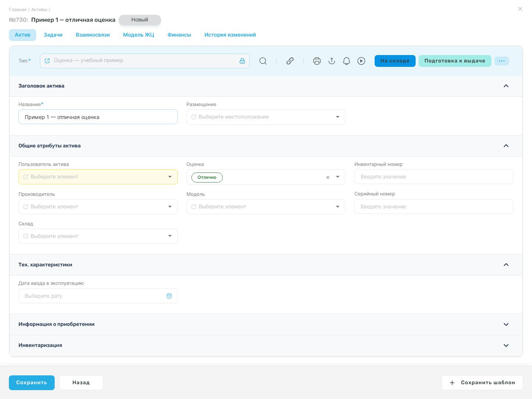
Task: Click the Подготовка к выдаче button
Action: (455, 61)
